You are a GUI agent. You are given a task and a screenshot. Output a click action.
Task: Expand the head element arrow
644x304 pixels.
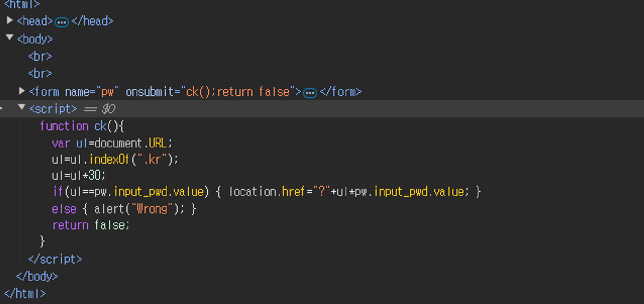coord(10,21)
